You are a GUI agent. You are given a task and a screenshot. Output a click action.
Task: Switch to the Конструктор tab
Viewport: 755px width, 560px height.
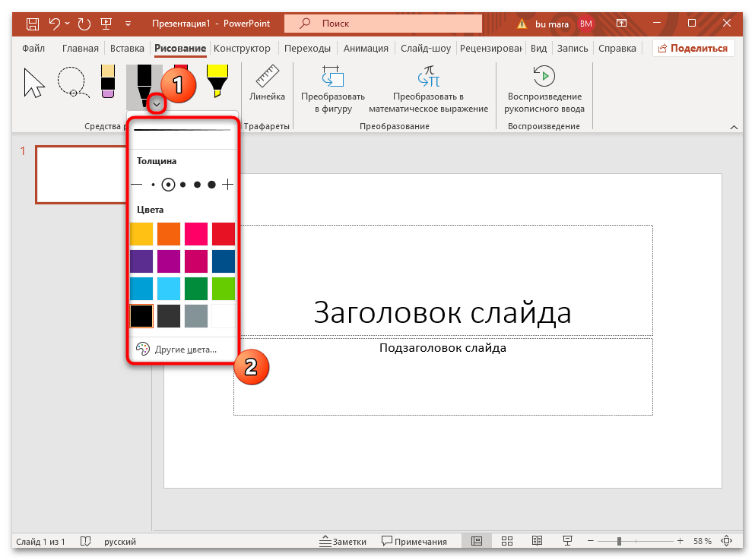point(243,47)
